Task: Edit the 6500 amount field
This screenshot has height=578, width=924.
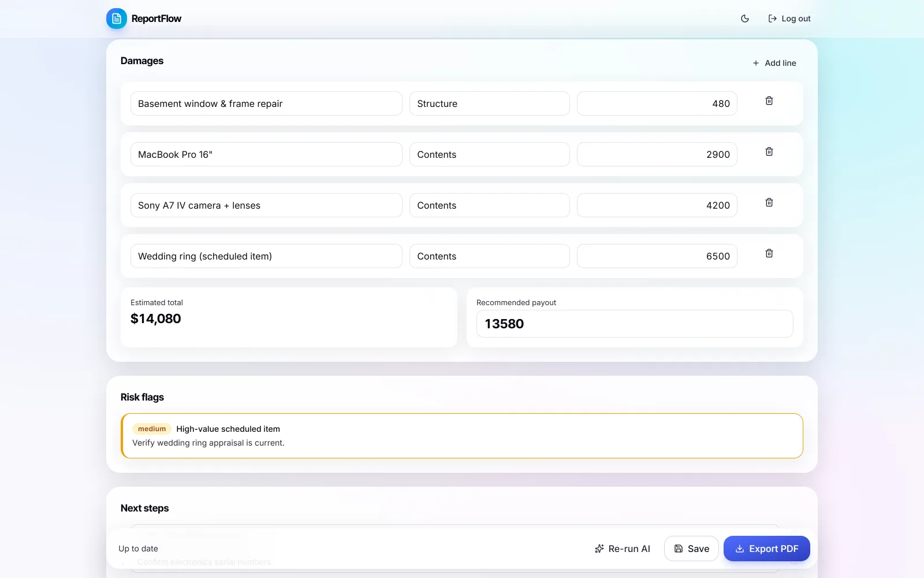Action: (657, 256)
